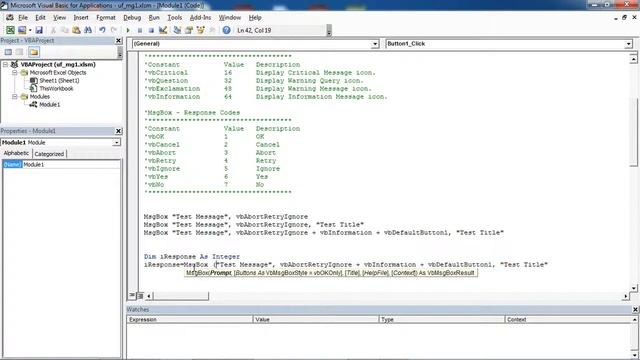The width and height of the screenshot is (640, 360).
Task: Click View Code icon in Project panel
Action: 8,52
